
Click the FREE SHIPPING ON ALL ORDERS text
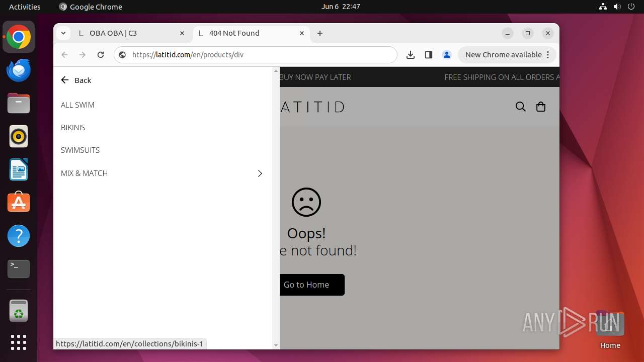[x=502, y=77]
